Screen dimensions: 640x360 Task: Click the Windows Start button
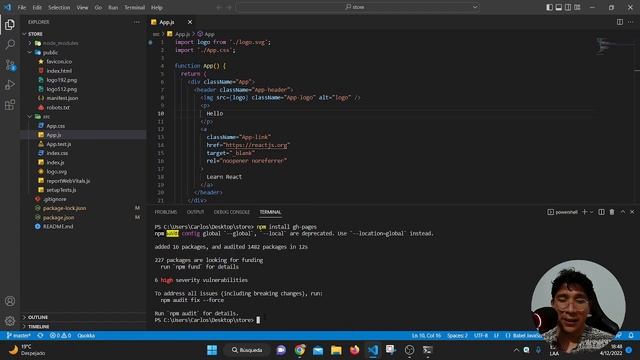click(212, 350)
